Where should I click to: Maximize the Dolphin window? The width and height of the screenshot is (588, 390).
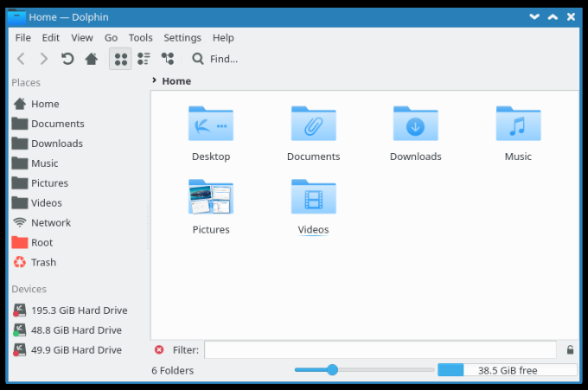pyautogui.click(x=553, y=17)
